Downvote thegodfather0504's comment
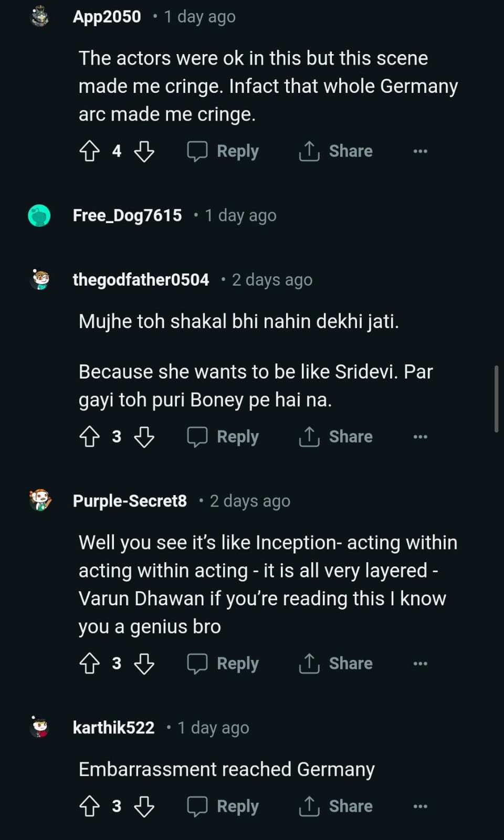The image size is (504, 840). coord(144,437)
